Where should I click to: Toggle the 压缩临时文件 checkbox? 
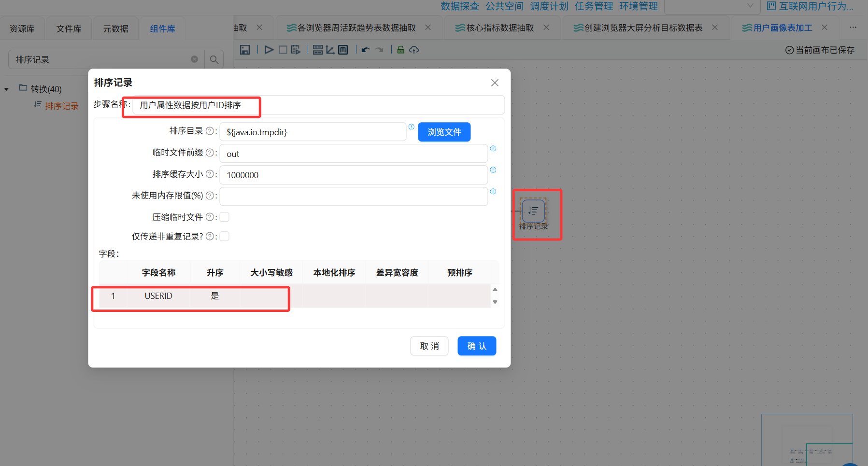coord(225,217)
